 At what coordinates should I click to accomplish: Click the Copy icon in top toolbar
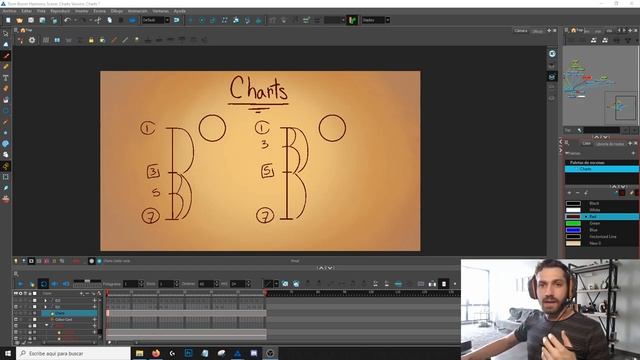109,20
